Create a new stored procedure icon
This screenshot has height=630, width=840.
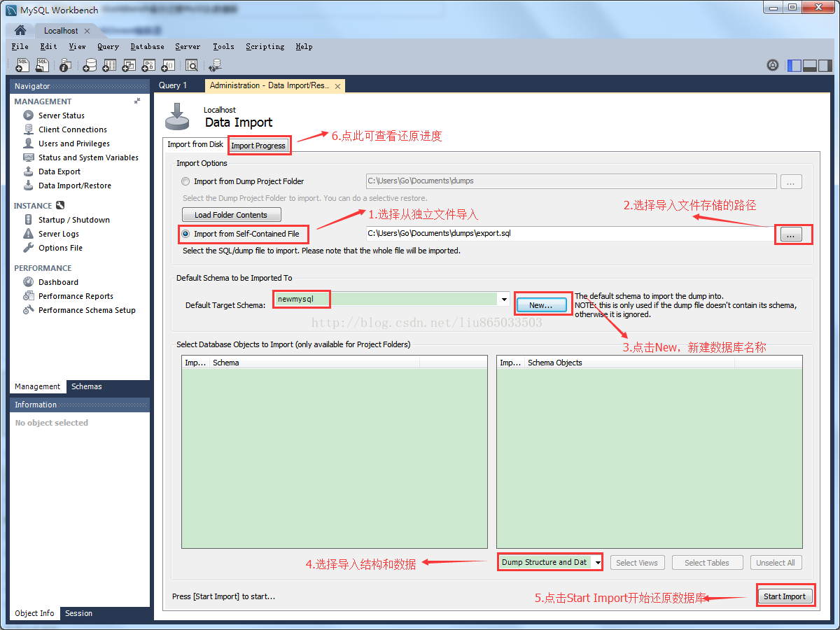tap(148, 65)
